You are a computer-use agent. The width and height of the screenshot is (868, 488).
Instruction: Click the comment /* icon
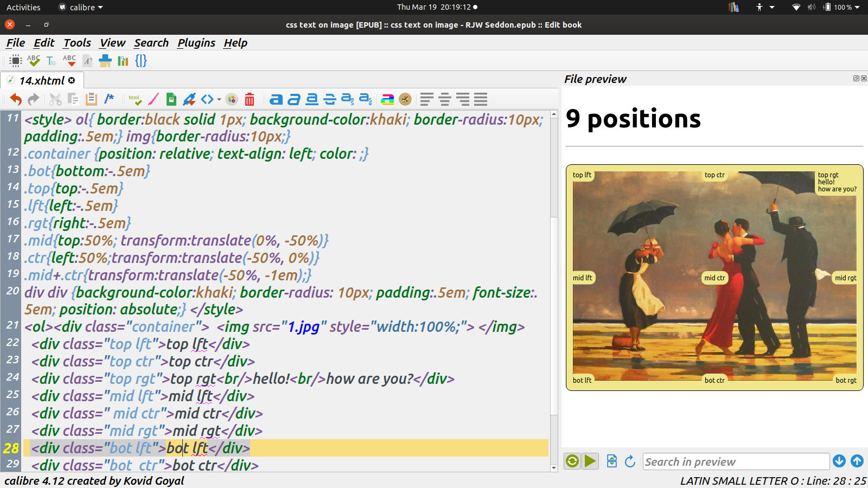pyautogui.click(x=109, y=98)
